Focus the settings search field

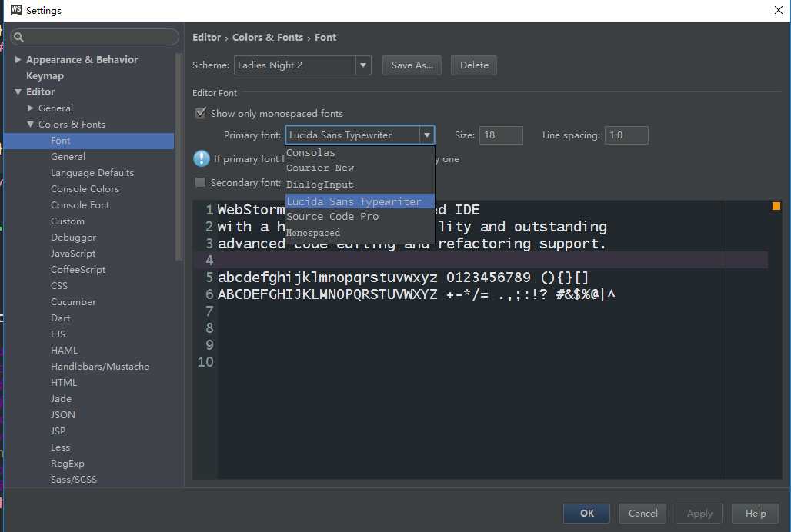(95, 37)
